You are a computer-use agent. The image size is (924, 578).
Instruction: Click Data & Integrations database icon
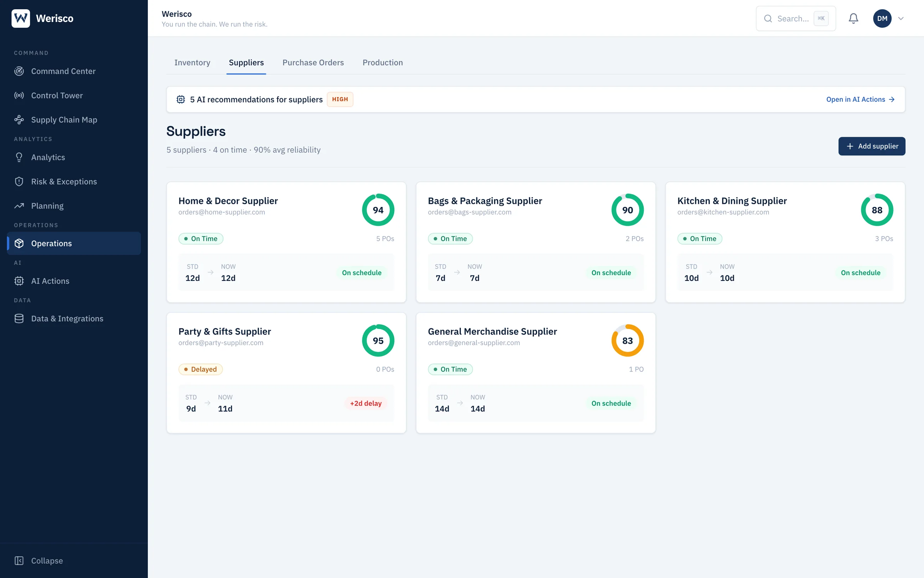pos(19,319)
